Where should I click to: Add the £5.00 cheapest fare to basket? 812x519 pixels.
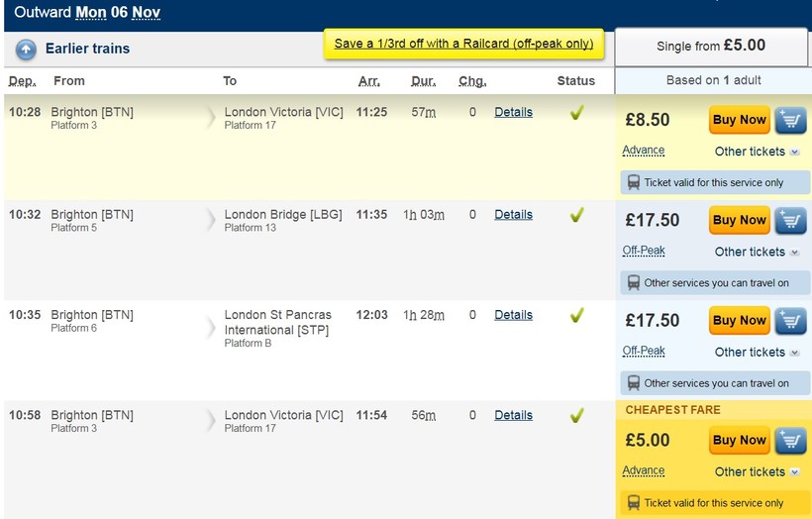pos(791,440)
